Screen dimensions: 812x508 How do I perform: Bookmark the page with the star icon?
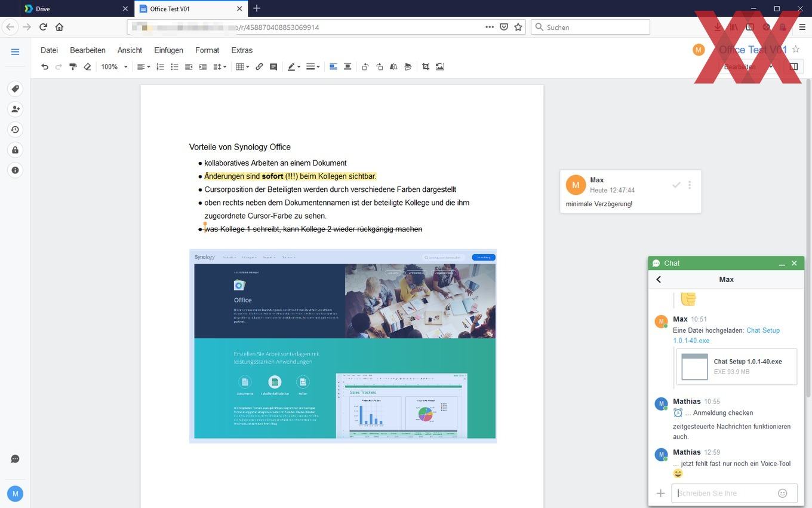(518, 27)
